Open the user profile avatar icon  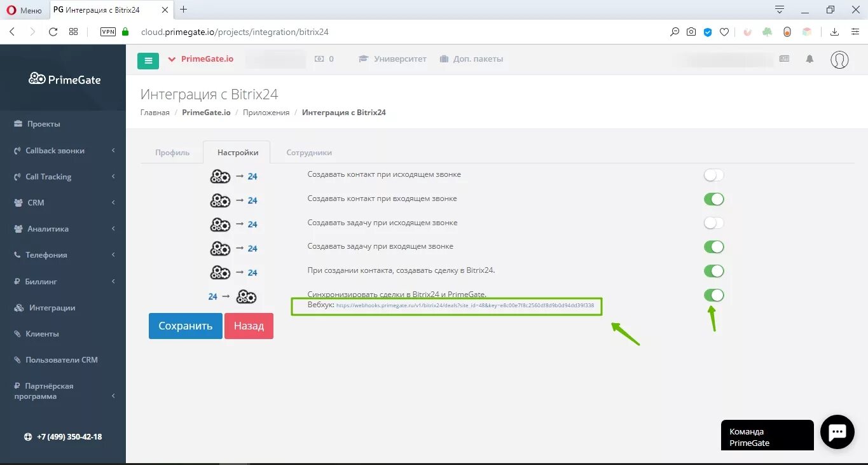[x=839, y=59]
